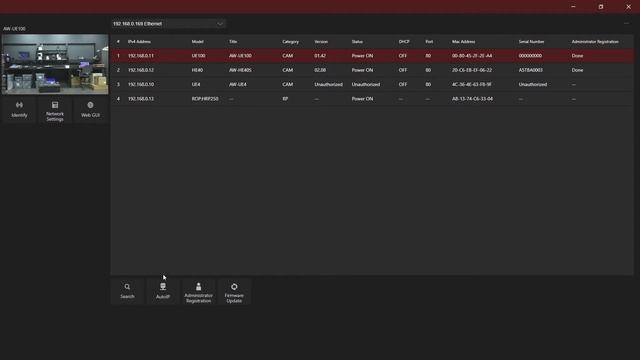
Task: Click the AutoIP button
Action: [163, 291]
